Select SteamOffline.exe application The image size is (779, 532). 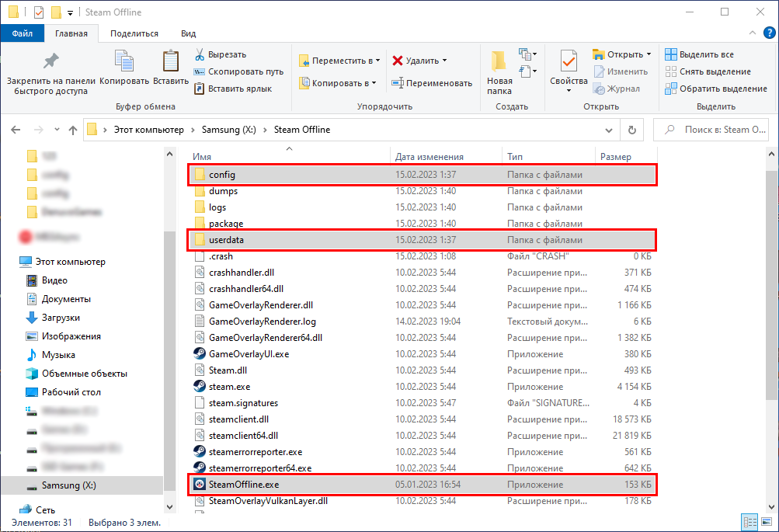422,485
